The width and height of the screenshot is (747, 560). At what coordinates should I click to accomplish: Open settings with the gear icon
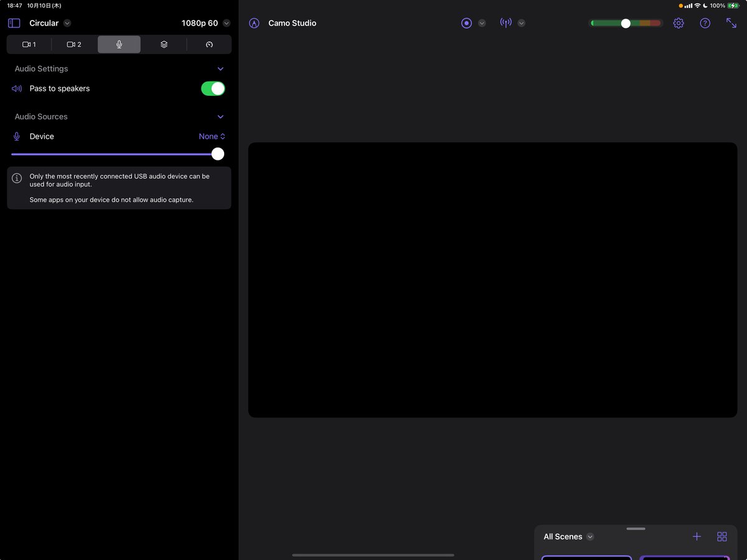click(679, 23)
